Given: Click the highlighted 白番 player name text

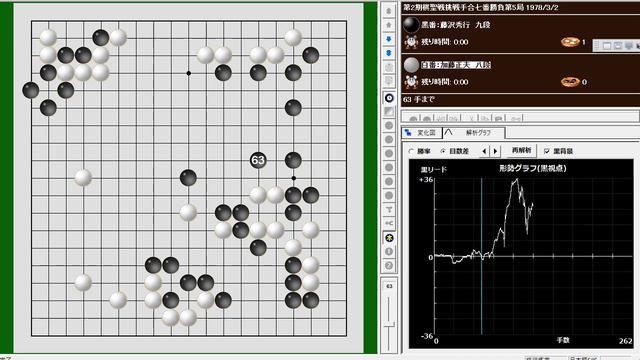Looking at the screenshot, I should (456, 65).
